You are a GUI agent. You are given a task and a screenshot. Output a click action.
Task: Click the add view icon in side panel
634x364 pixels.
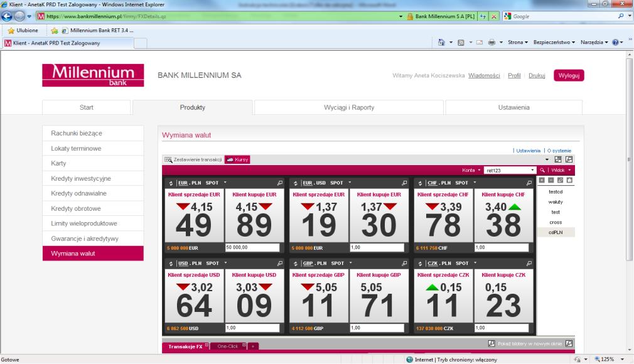[542, 180]
